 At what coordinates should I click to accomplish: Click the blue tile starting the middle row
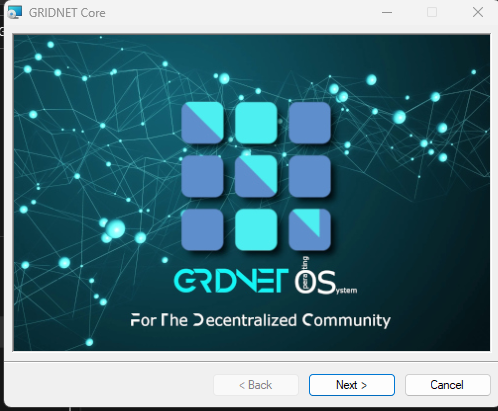[202, 176]
